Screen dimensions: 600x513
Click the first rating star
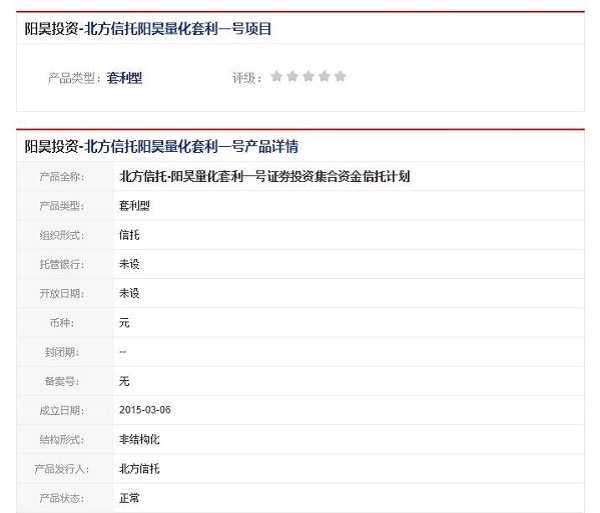tap(276, 77)
